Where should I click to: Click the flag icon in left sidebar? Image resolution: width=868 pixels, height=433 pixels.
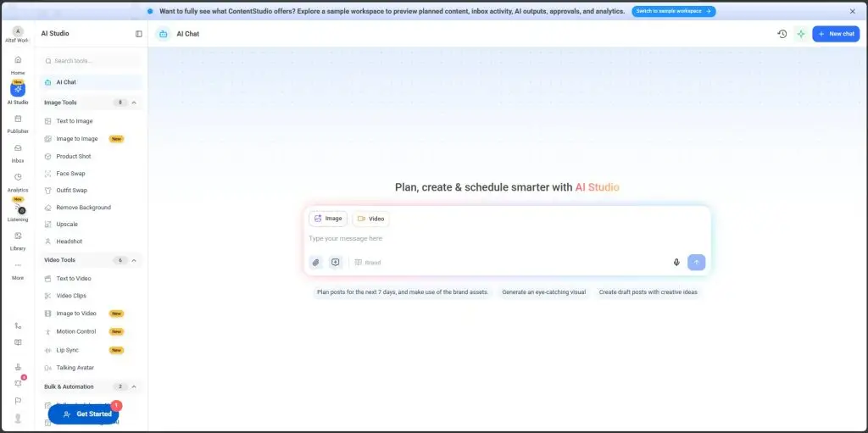[x=18, y=400]
